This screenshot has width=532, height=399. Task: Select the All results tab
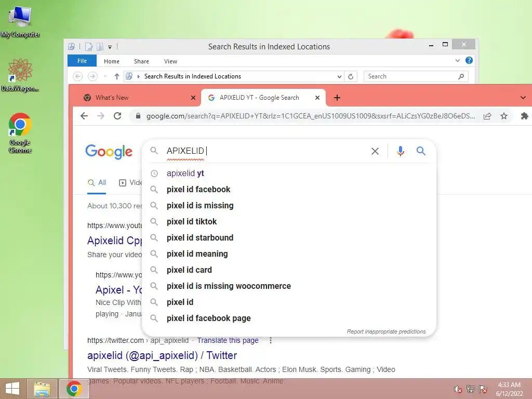(97, 183)
